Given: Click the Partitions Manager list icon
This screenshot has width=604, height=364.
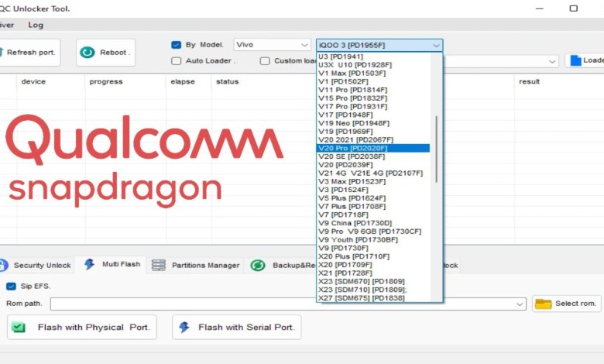Looking at the screenshot, I should 159,265.
